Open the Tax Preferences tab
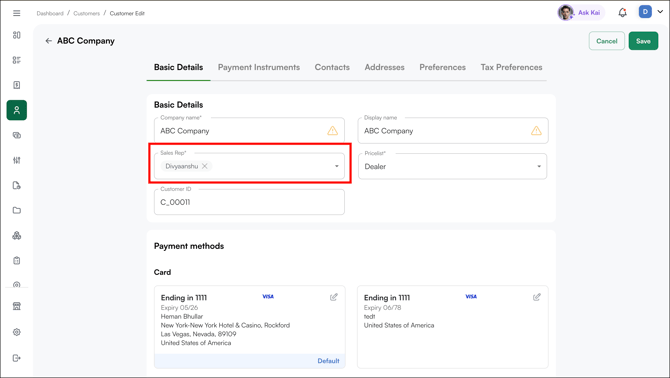This screenshot has height=378, width=670. (x=511, y=67)
